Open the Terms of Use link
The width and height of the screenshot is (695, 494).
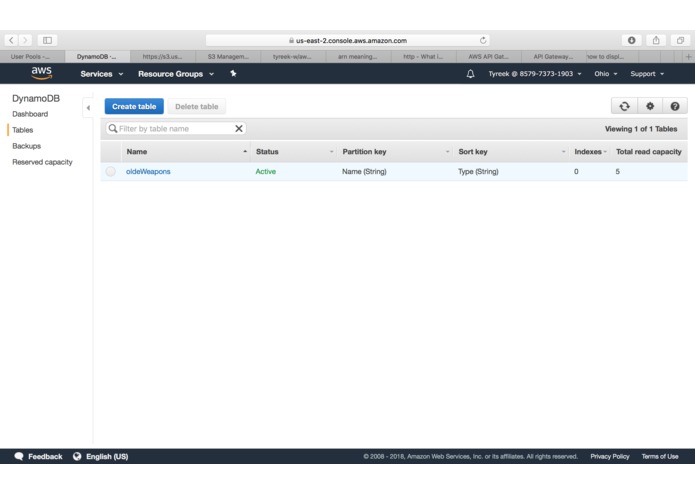point(660,456)
